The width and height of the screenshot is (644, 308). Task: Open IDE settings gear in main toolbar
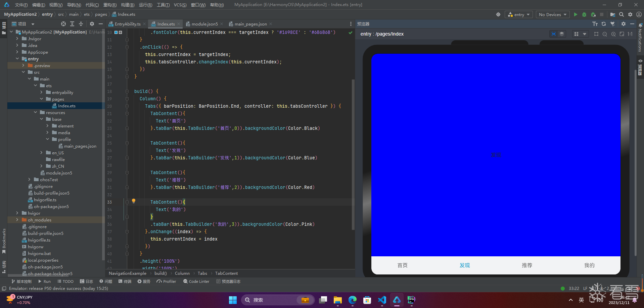point(630,14)
